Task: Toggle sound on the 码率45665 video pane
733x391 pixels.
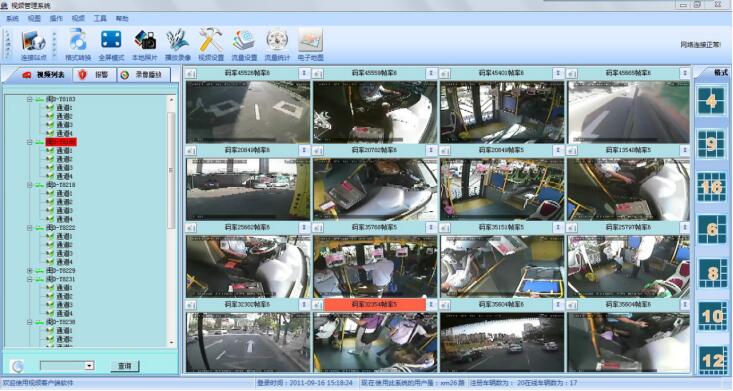Action: click(x=572, y=73)
